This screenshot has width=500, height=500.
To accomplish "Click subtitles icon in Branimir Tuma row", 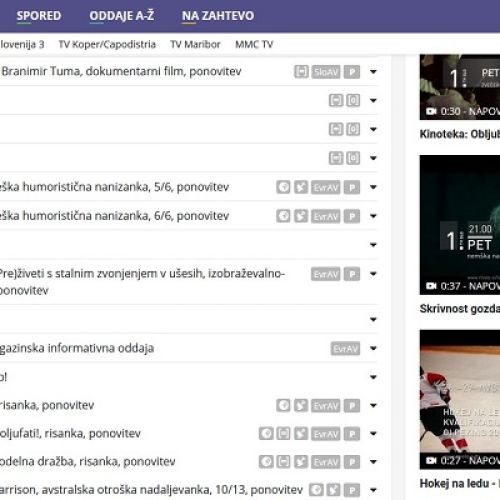I will tap(301, 72).
